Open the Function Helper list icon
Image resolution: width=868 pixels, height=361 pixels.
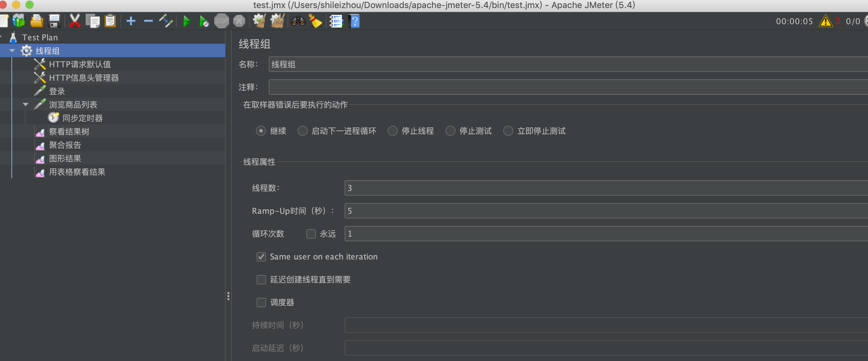pyautogui.click(x=336, y=21)
